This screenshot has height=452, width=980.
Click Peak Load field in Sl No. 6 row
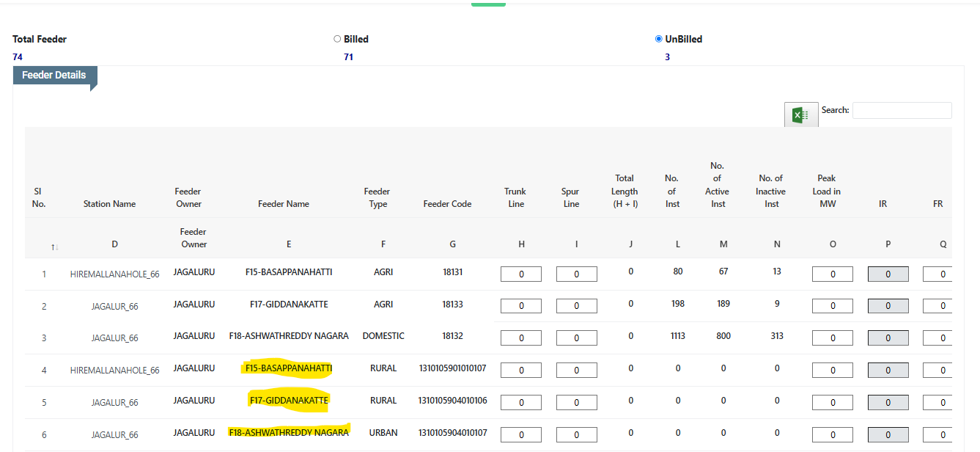833,435
